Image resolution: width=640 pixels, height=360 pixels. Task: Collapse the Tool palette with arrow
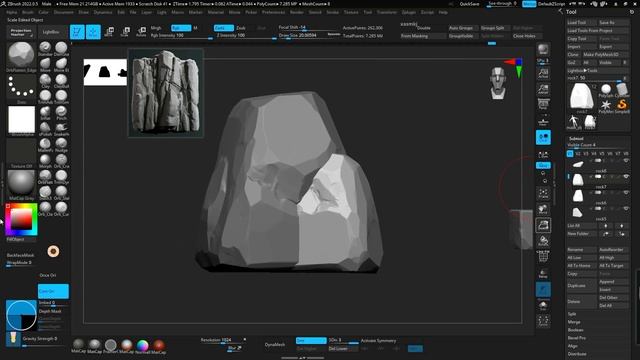tap(560, 11)
